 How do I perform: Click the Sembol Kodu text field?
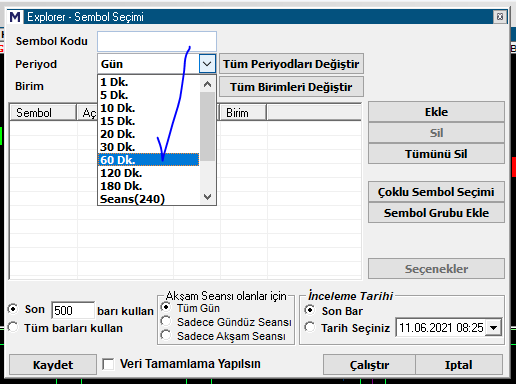click(157, 41)
